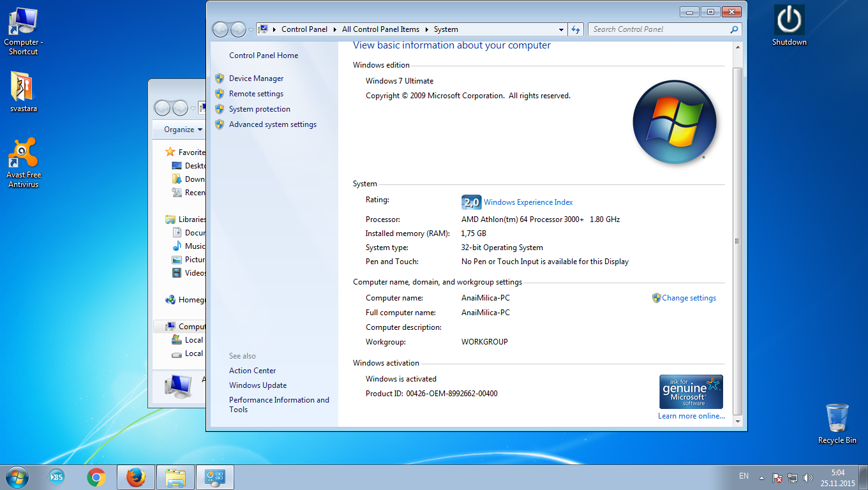Viewport: 868px width, 490px height.
Task: Open the taskbar clock showing 5:04
Action: [838, 478]
